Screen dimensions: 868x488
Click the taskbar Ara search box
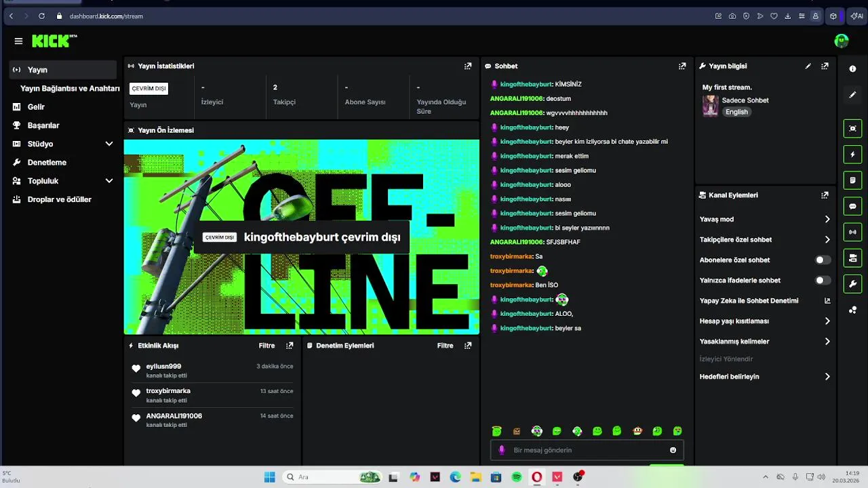(332, 477)
